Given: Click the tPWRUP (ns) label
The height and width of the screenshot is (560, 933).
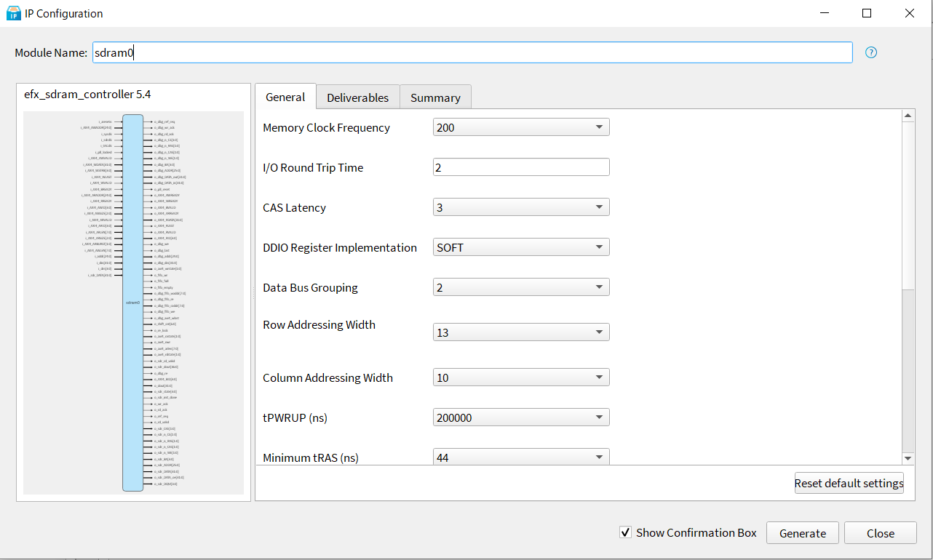Looking at the screenshot, I should 295,417.
